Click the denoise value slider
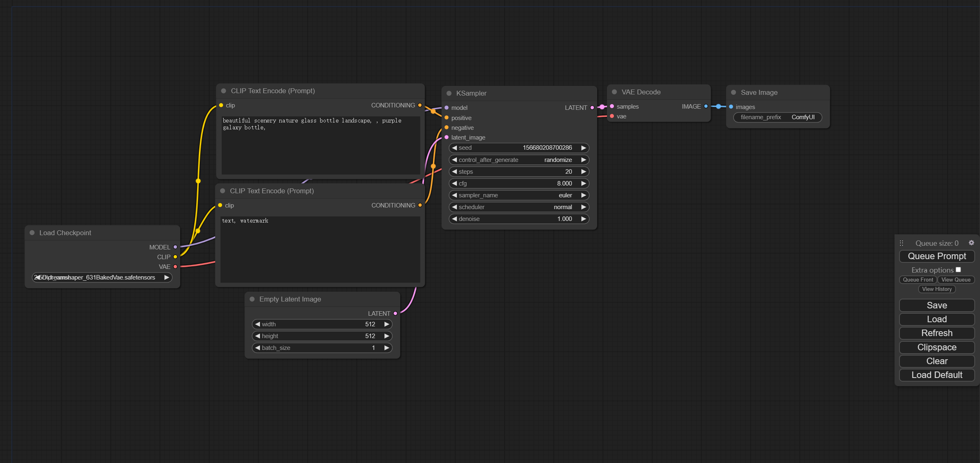The image size is (980, 463). coord(519,219)
